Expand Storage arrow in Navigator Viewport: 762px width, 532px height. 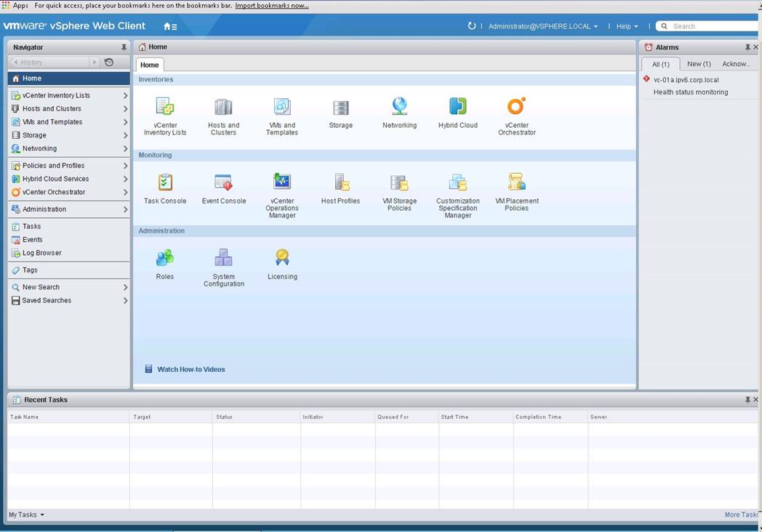125,136
